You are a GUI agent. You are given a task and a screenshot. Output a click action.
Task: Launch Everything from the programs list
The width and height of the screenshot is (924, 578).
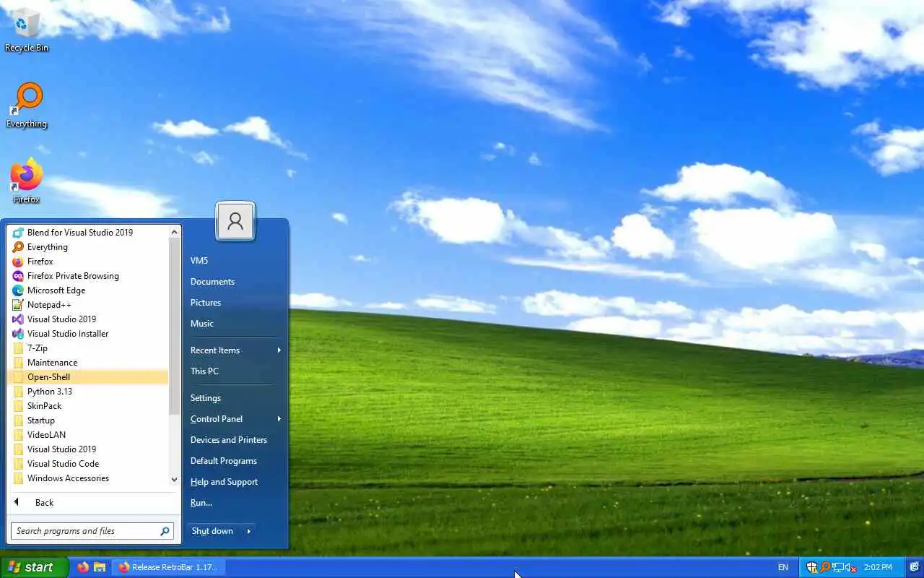(88, 247)
